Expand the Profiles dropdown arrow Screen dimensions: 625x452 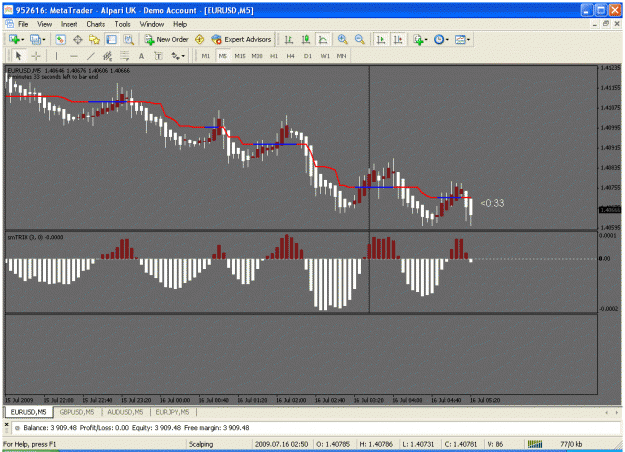tap(44, 40)
